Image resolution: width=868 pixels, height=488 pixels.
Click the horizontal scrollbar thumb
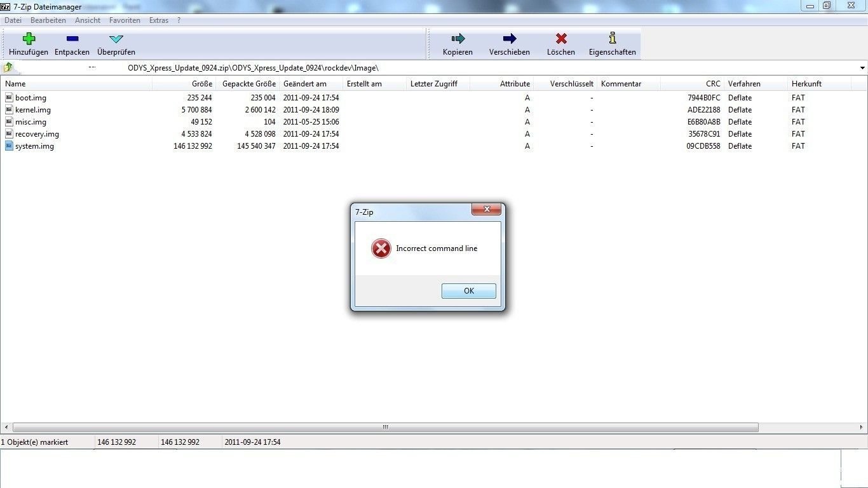click(x=385, y=428)
